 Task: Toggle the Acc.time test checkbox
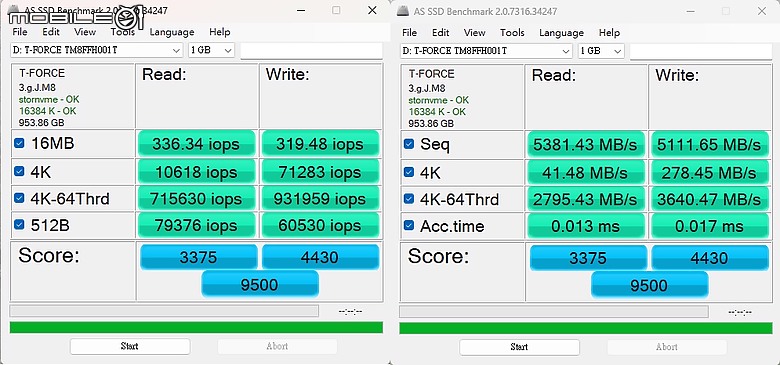(x=409, y=226)
